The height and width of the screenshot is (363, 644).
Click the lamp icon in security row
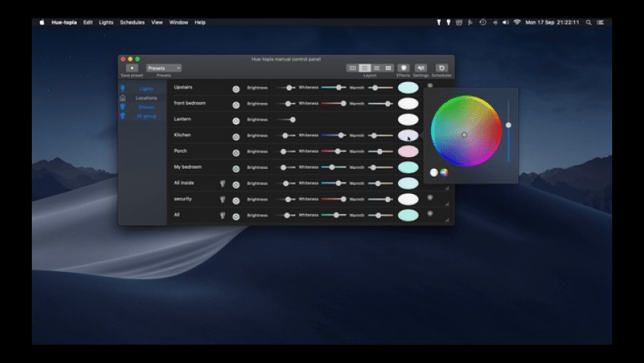point(223,199)
